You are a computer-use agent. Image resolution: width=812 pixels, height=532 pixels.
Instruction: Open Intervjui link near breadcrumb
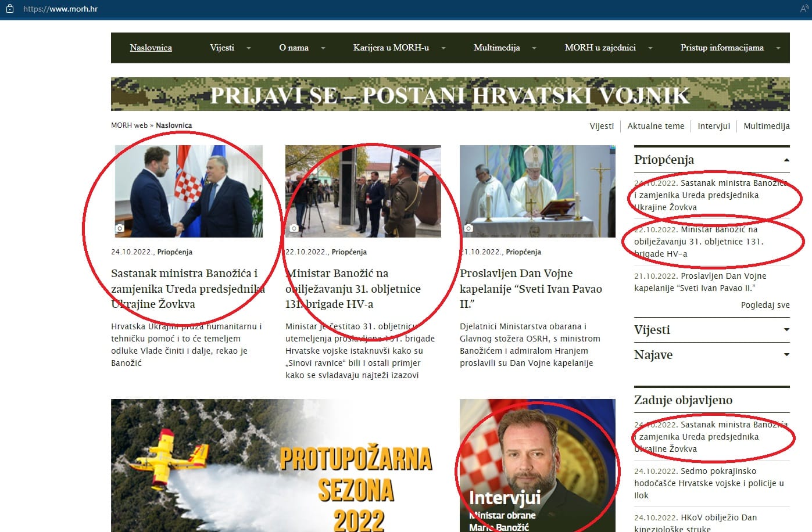coord(713,126)
